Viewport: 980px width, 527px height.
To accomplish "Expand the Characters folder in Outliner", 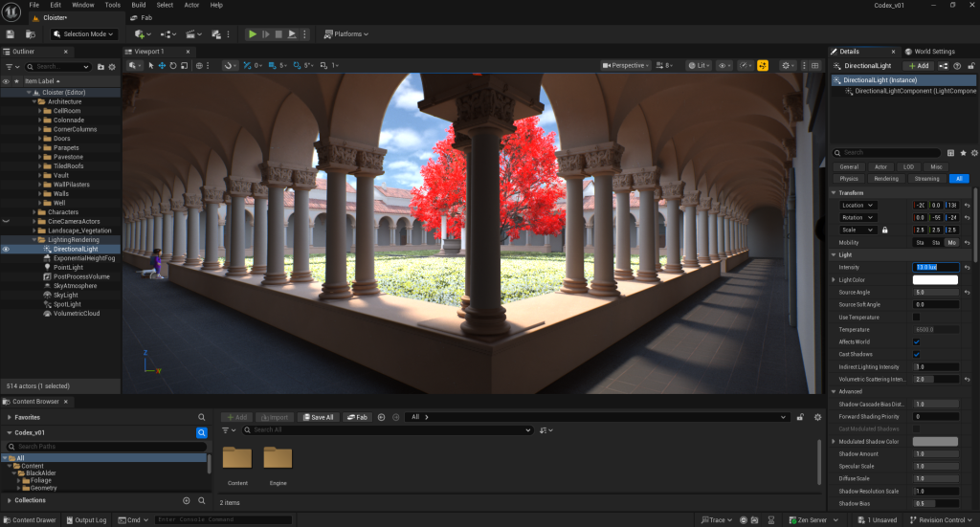I will [33, 212].
